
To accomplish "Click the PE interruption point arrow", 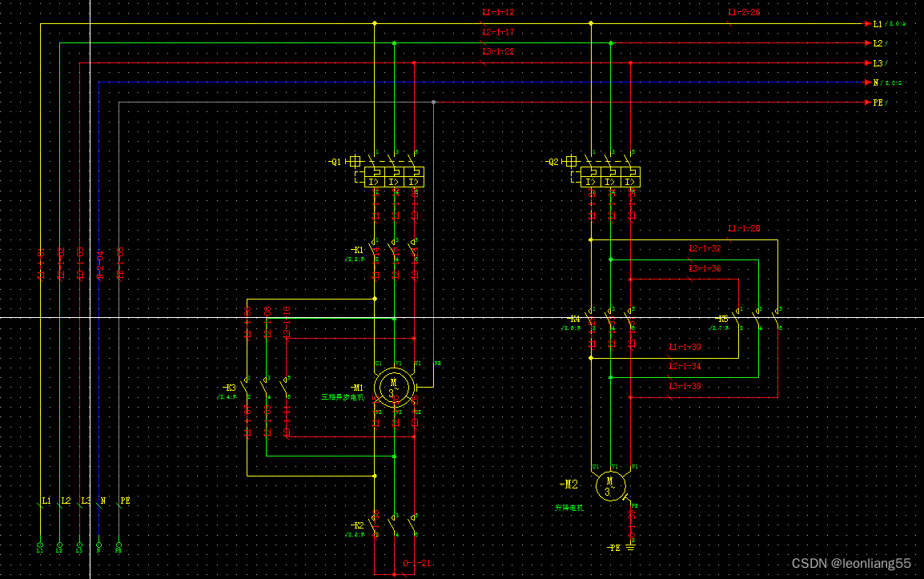I will [867, 102].
